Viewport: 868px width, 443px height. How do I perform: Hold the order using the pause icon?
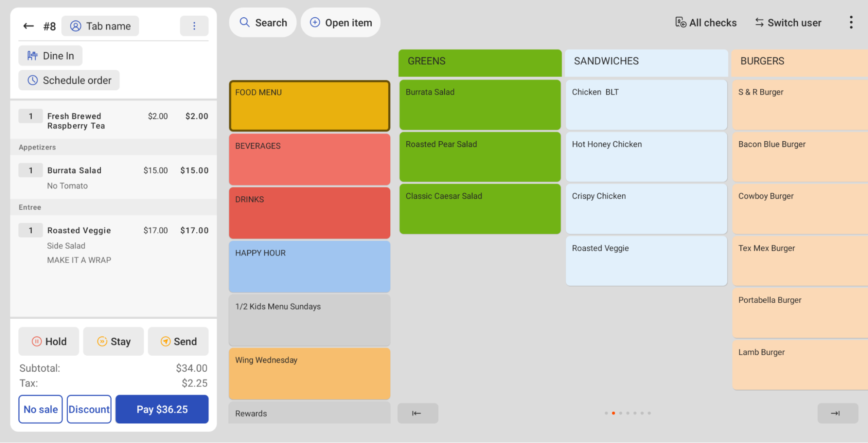pyautogui.click(x=48, y=341)
